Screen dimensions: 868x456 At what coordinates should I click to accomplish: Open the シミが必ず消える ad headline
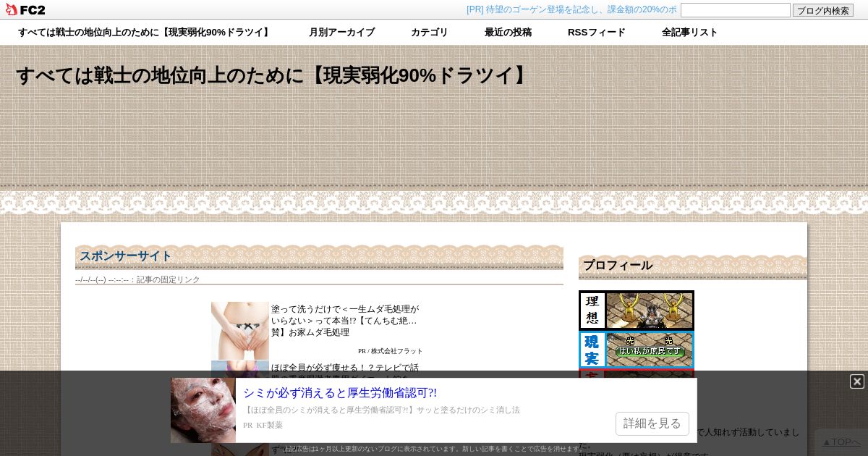point(340,393)
